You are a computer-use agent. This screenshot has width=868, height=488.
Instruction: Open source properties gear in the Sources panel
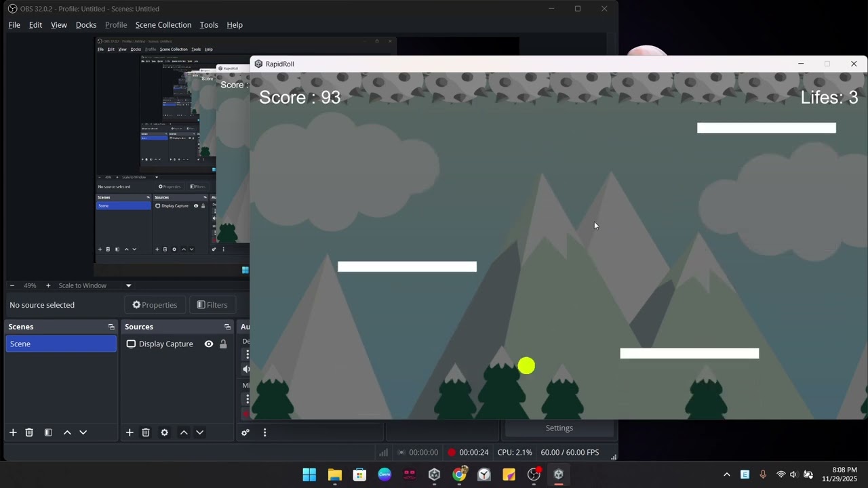pos(164,432)
